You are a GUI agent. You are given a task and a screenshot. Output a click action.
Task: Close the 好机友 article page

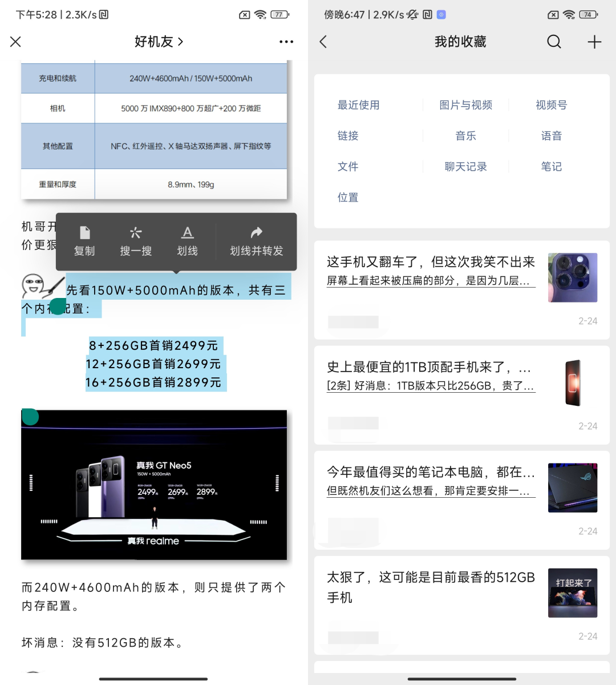point(15,42)
